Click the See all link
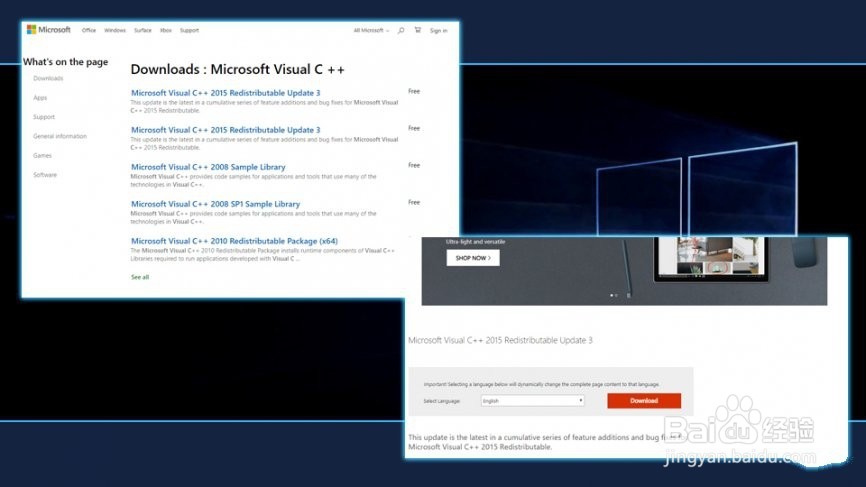866x487 pixels. point(140,277)
